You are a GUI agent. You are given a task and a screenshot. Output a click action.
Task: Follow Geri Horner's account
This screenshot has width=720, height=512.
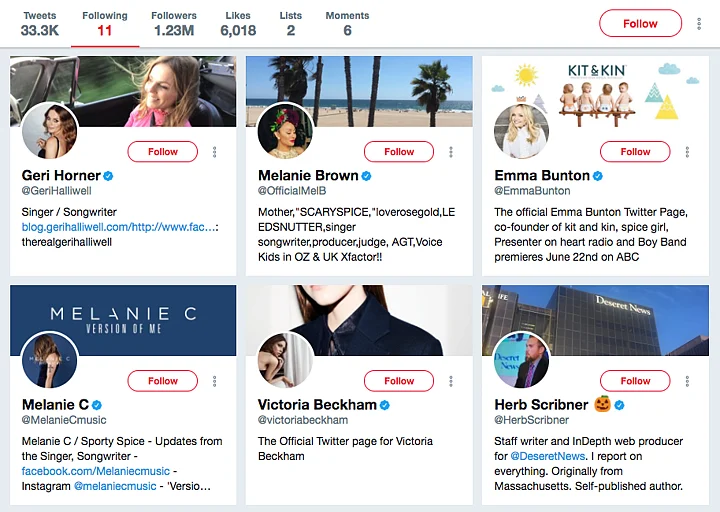tap(163, 152)
